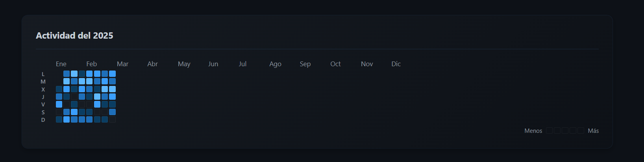The width and height of the screenshot is (644, 162).
Task: Click the middle legend intensity swatch
Action: pos(565,130)
